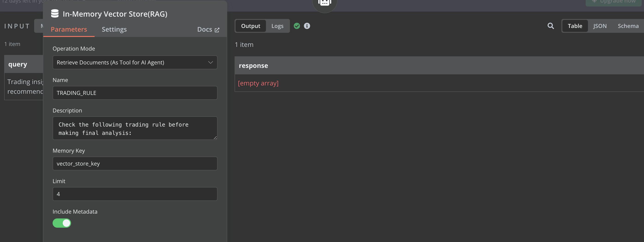
Task: Click the info icon next to Logs
Action: pyautogui.click(x=307, y=26)
